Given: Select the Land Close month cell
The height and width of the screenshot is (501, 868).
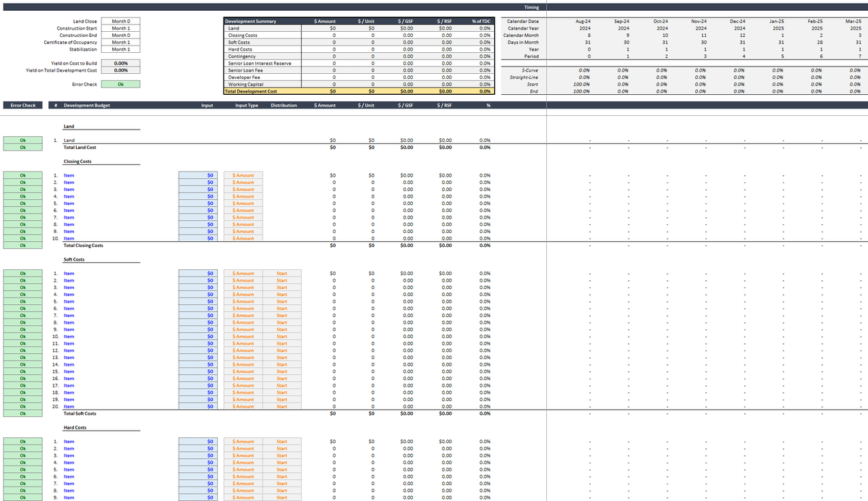Looking at the screenshot, I should pos(121,22).
